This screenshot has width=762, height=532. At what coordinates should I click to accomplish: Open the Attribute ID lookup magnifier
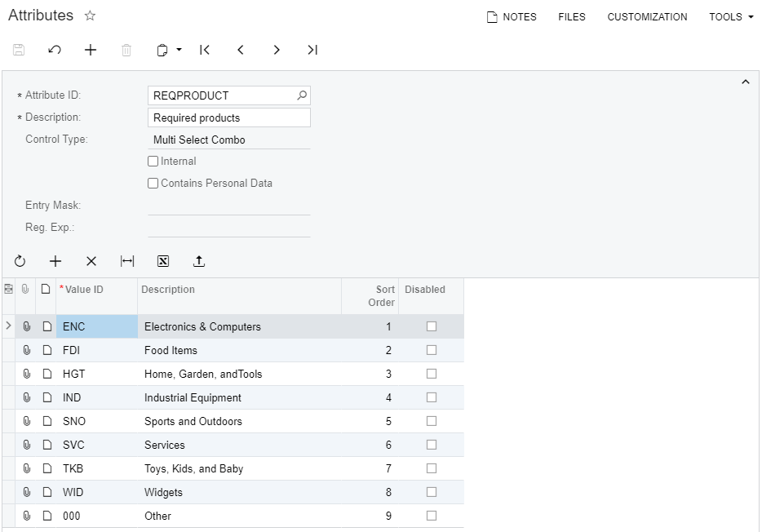300,95
